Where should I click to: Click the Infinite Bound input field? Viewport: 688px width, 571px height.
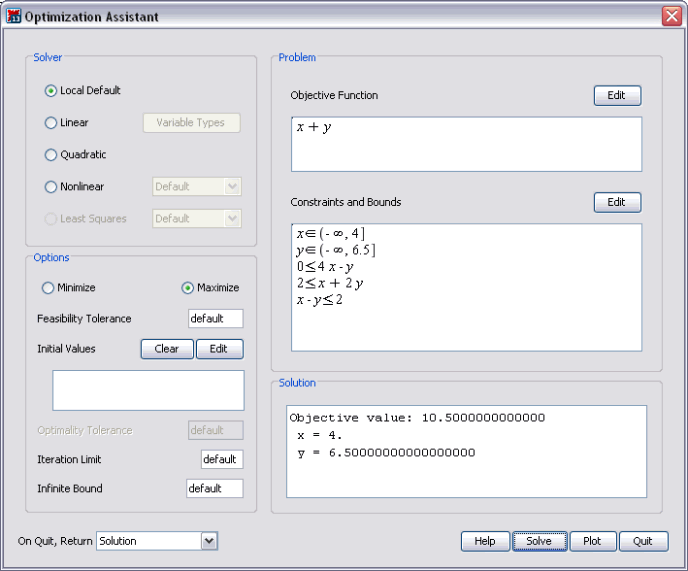coord(215,489)
